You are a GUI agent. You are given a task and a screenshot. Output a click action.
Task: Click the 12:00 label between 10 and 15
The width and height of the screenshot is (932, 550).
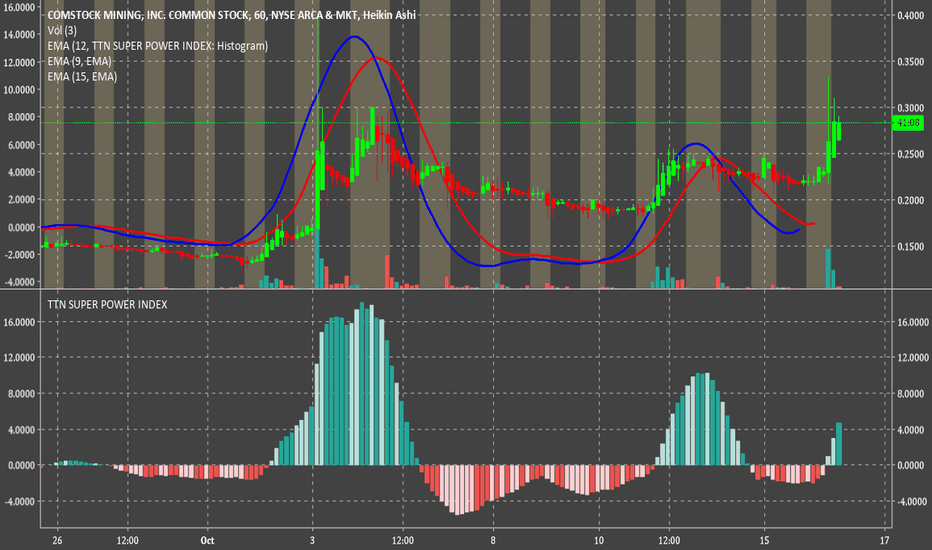(669, 540)
